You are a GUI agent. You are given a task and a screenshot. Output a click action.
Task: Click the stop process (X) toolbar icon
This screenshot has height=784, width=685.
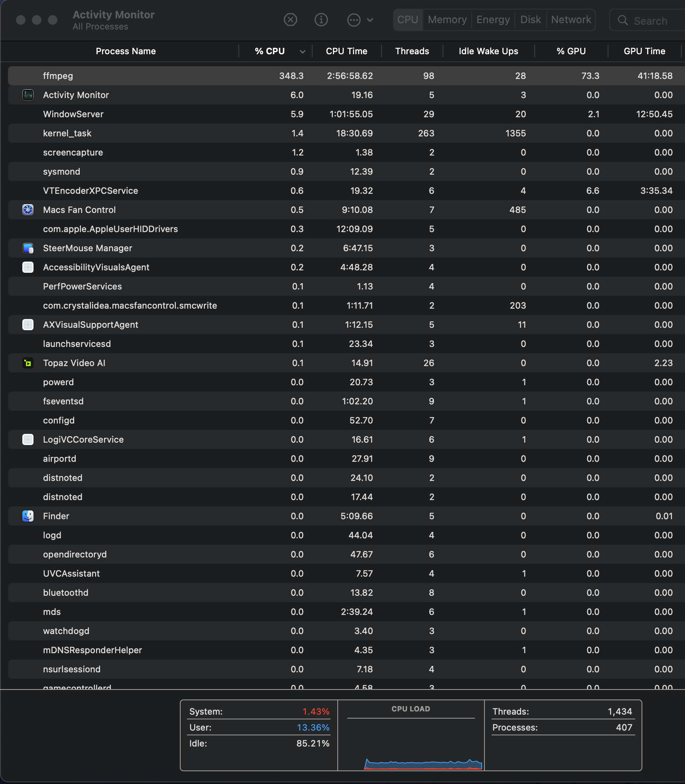(290, 20)
